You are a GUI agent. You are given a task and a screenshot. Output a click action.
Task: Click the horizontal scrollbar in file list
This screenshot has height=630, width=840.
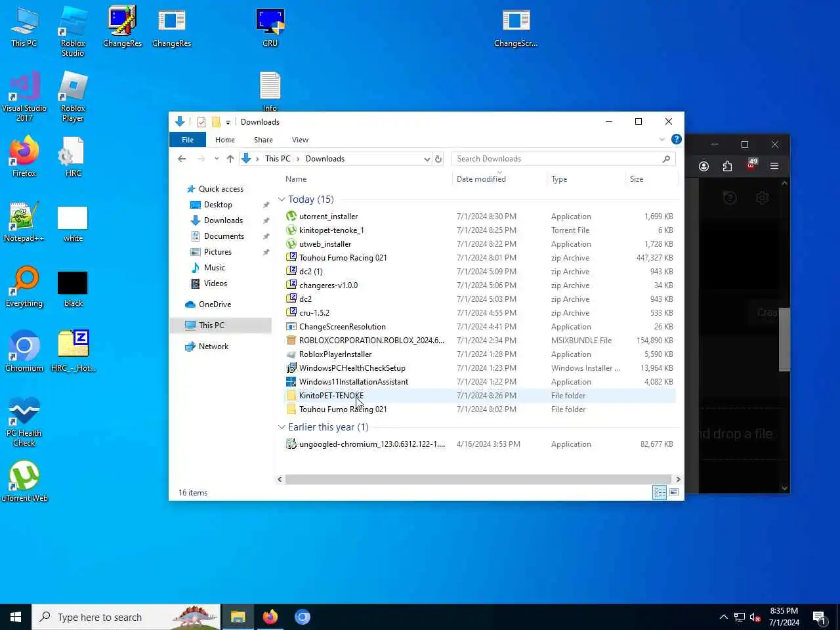pyautogui.click(x=479, y=479)
